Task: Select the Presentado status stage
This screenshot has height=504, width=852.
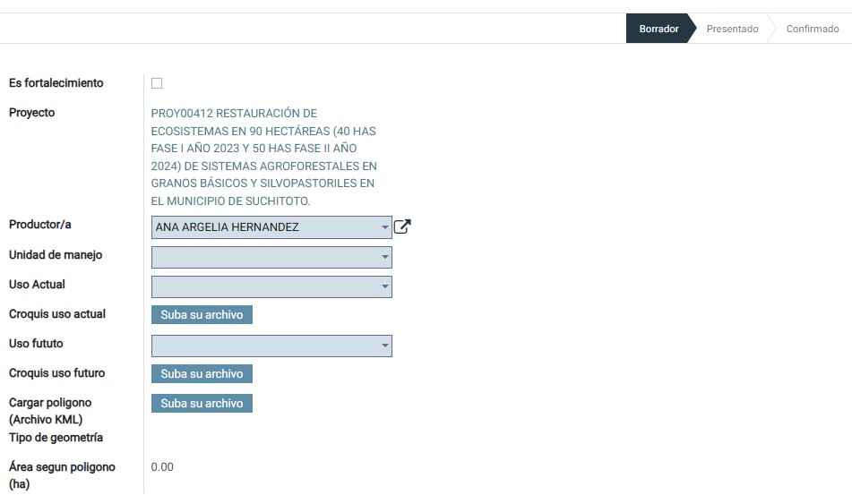Action: [732, 29]
